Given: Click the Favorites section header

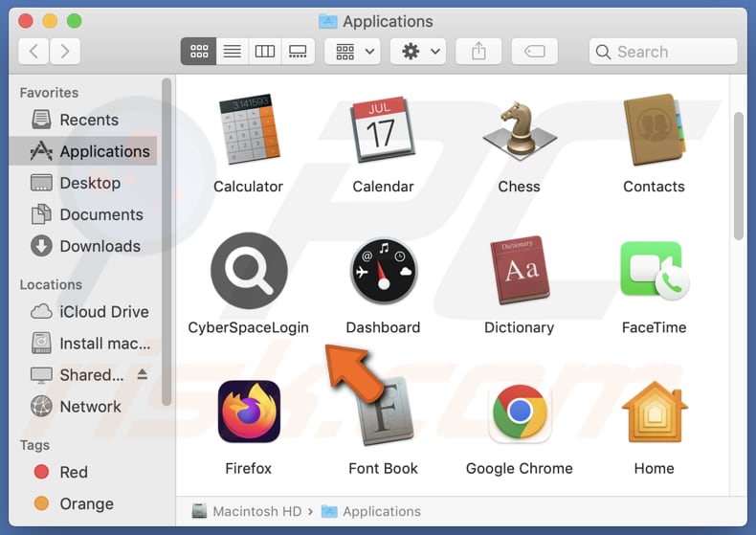Looking at the screenshot, I should [x=49, y=93].
